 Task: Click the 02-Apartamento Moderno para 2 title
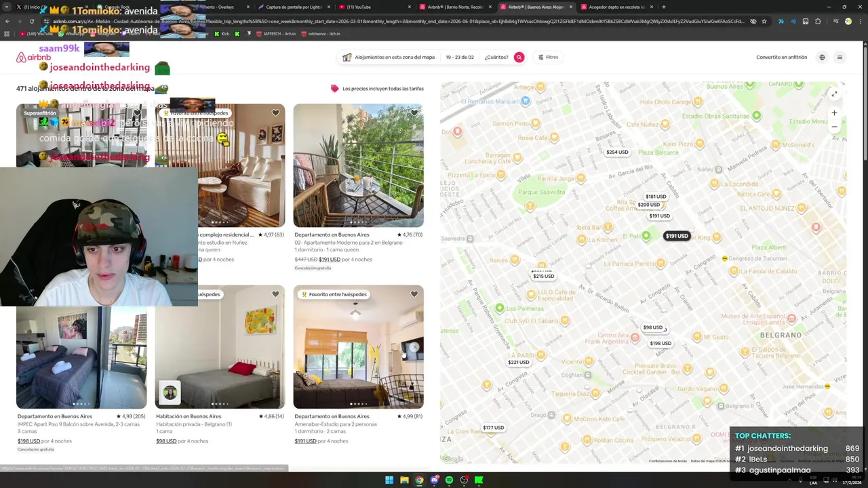(349, 243)
